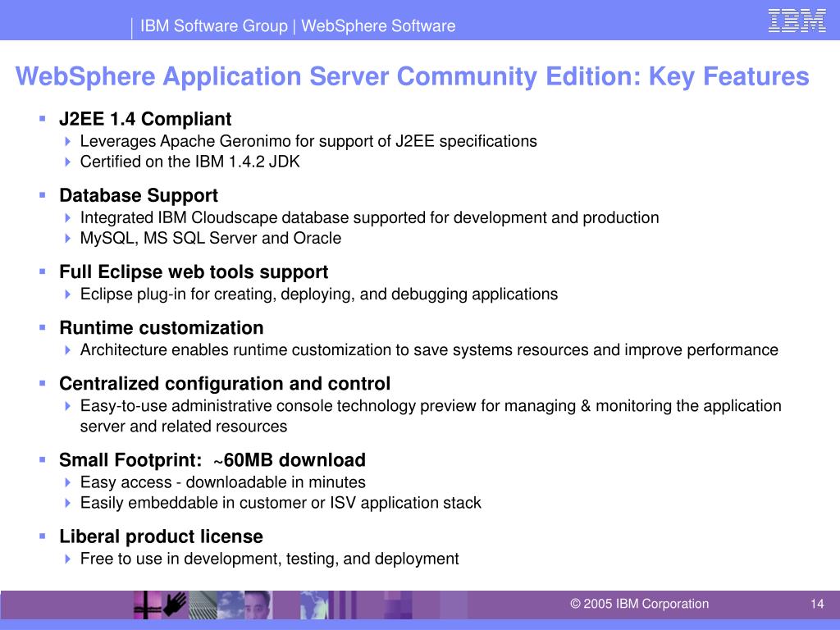Screen dimensions: 840x630
Task: Select heading 'Small Footprint: ~60MB download'
Action: (x=212, y=460)
